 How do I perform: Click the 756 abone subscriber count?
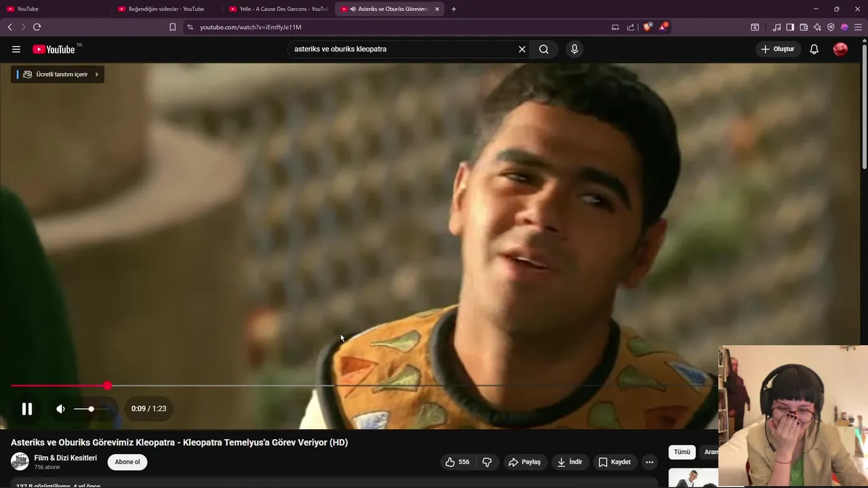point(47,468)
